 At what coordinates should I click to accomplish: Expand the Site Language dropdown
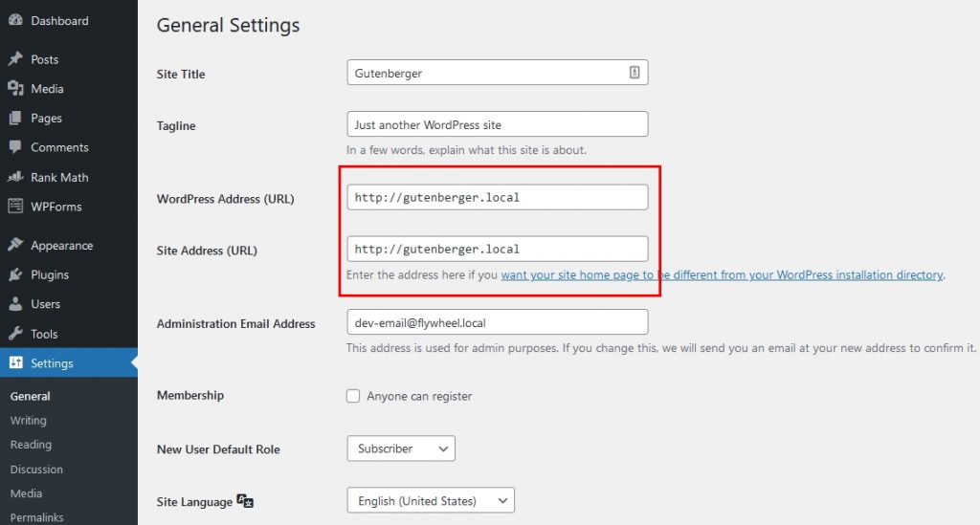(x=430, y=500)
